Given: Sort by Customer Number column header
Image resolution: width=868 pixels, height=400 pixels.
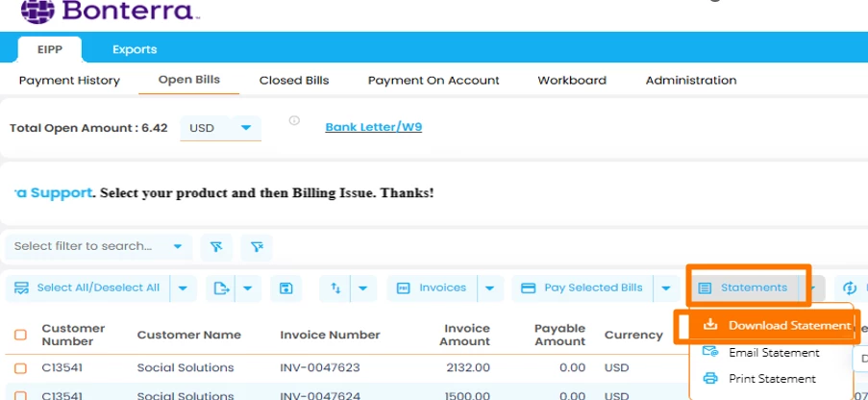Looking at the screenshot, I should (74, 335).
